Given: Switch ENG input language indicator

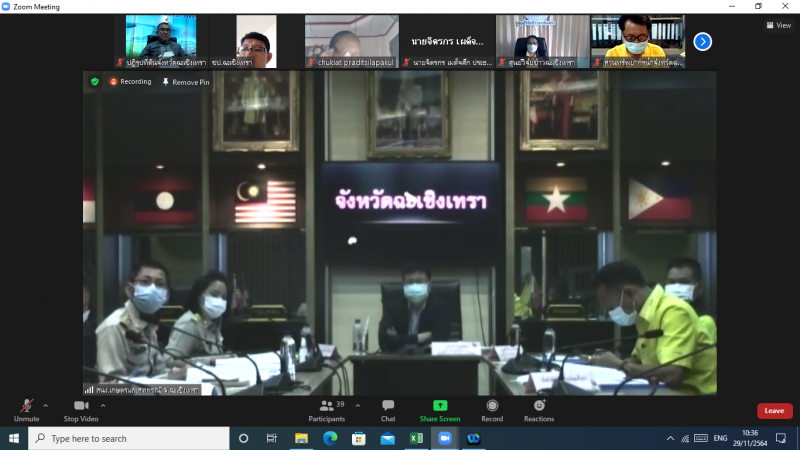Looking at the screenshot, I should [x=720, y=438].
